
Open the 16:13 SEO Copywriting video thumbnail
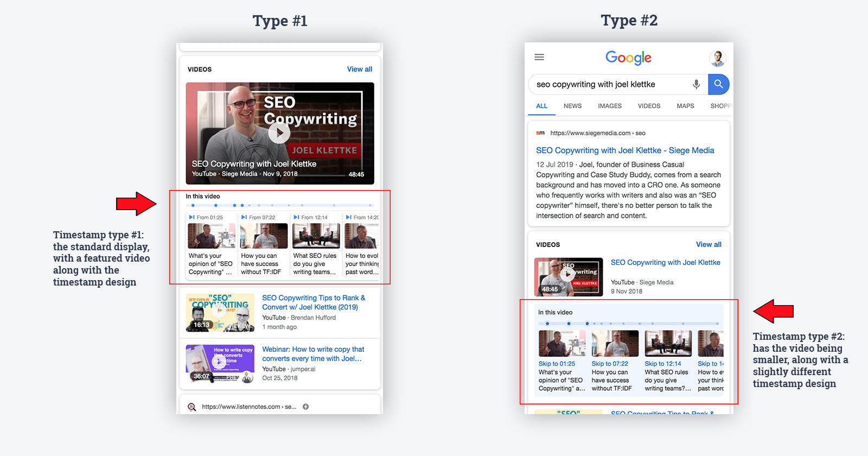click(220, 313)
